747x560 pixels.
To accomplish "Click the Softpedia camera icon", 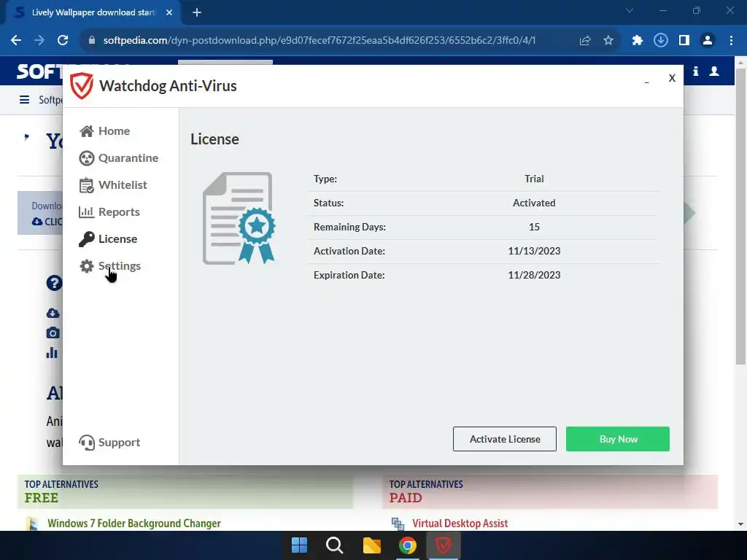I will tap(53, 332).
